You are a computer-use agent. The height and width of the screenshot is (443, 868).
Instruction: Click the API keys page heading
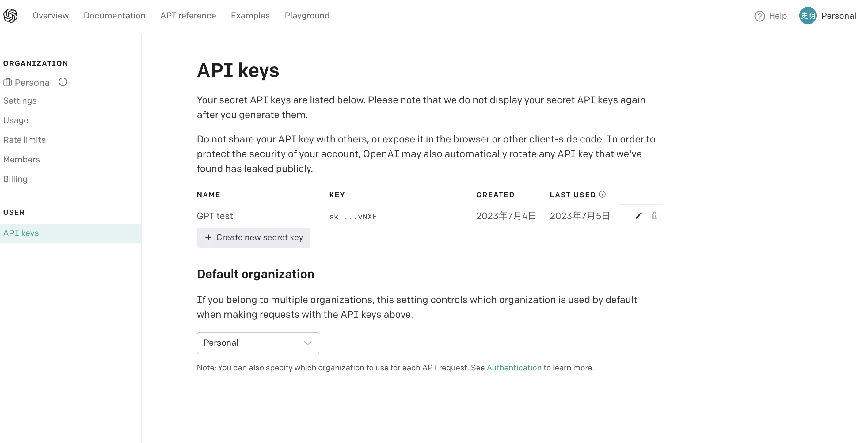(238, 70)
